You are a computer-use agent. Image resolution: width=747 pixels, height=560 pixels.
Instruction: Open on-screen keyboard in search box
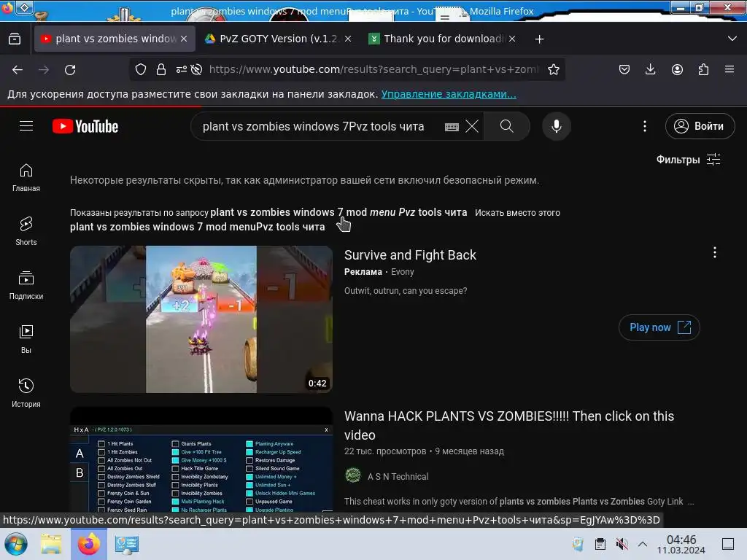coord(451,127)
